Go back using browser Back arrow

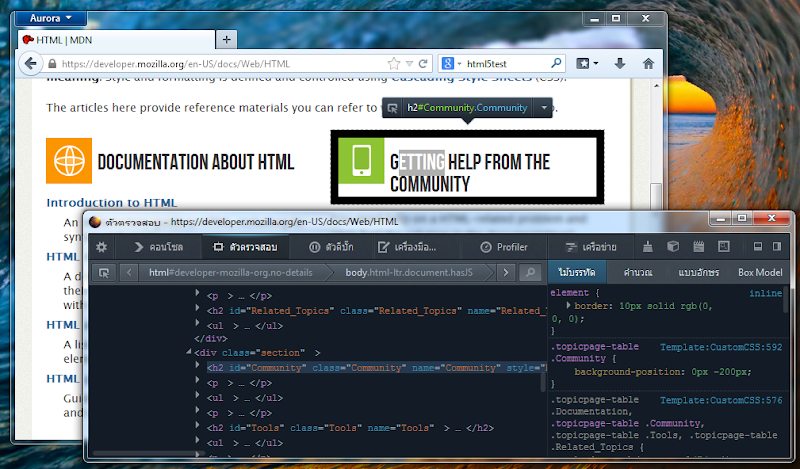(x=31, y=64)
